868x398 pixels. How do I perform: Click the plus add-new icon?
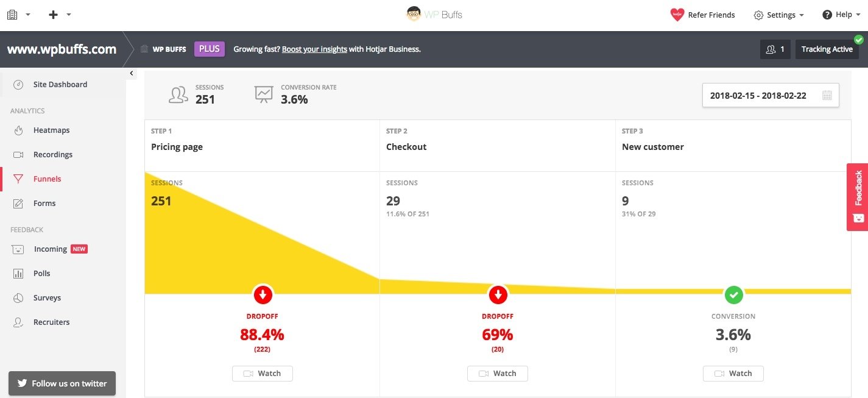pos(53,15)
